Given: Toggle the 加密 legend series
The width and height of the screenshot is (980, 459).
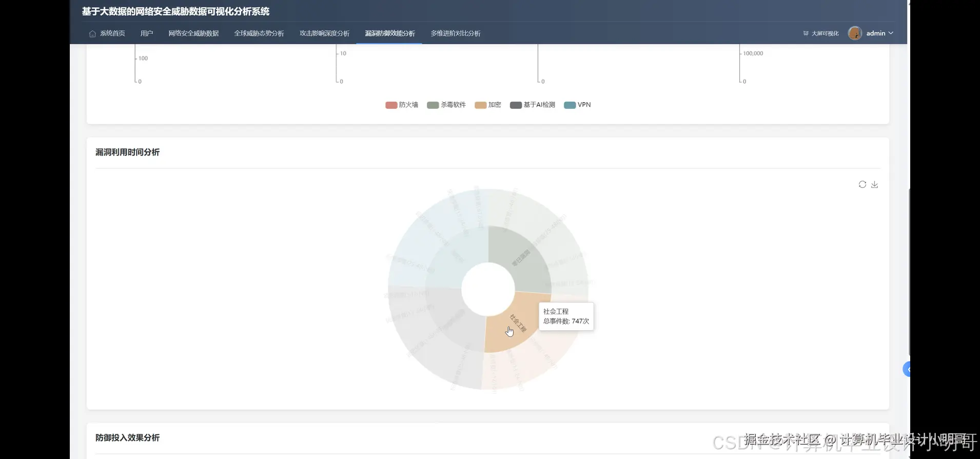Looking at the screenshot, I should (x=488, y=105).
